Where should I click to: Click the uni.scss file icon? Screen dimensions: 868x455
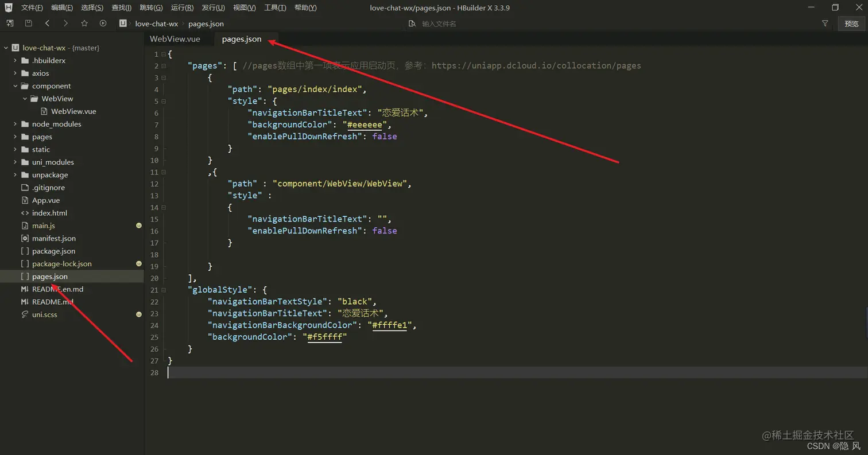pyautogui.click(x=25, y=314)
